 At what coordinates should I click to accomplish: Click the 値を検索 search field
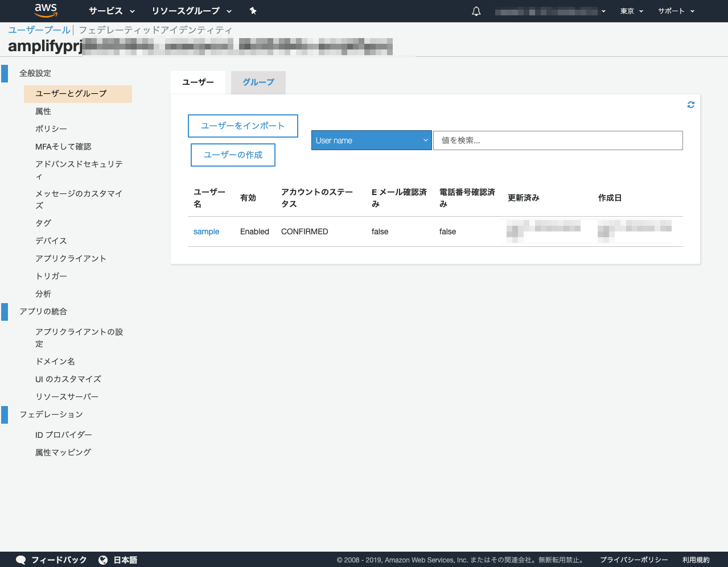[x=558, y=140]
